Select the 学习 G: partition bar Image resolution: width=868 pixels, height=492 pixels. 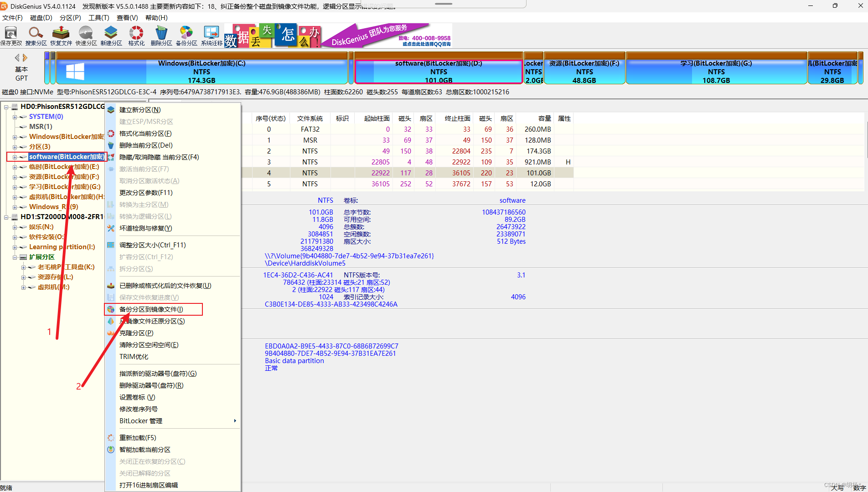[x=716, y=68]
